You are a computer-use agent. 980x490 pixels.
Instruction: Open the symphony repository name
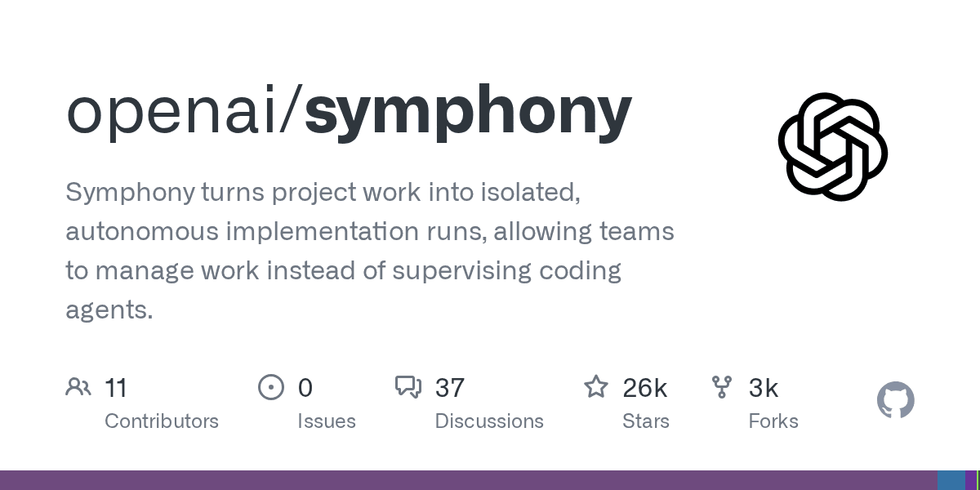(x=468, y=113)
